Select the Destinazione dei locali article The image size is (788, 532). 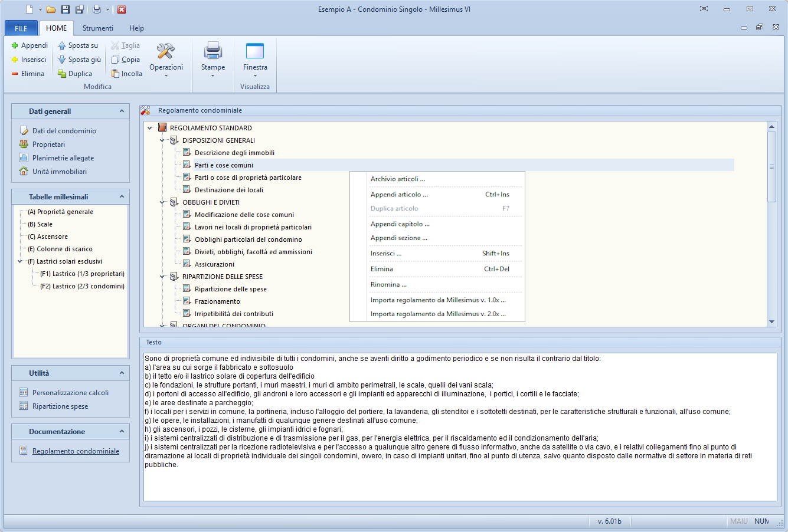coord(229,190)
